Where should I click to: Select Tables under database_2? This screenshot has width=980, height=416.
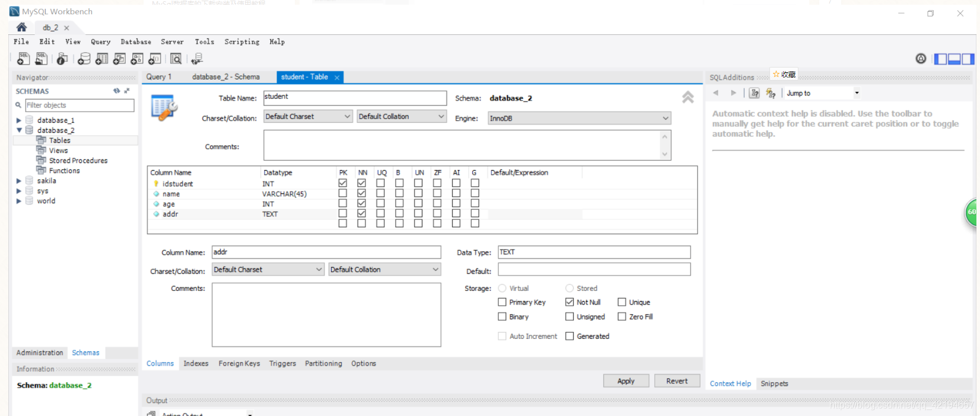[59, 140]
